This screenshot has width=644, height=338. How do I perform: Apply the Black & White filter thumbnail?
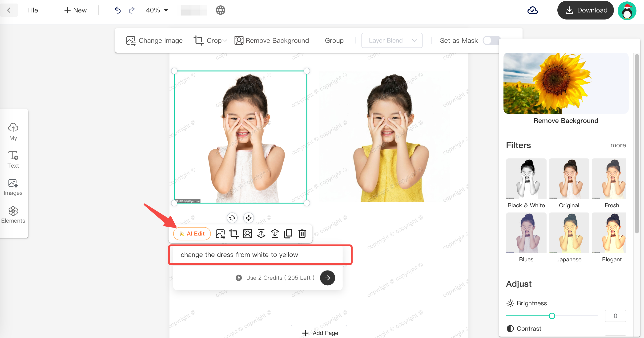(x=526, y=179)
